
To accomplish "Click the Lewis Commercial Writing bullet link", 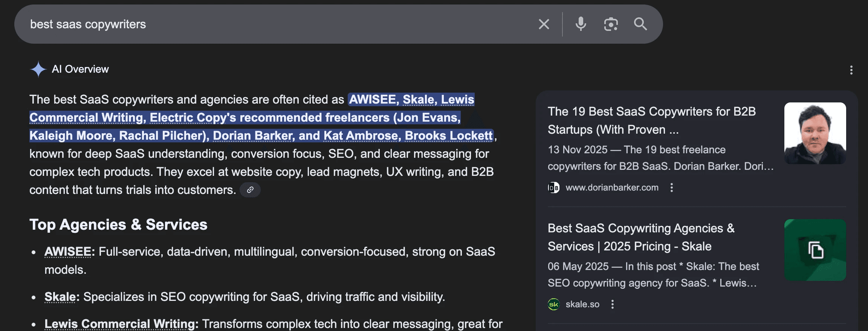I will (x=119, y=324).
